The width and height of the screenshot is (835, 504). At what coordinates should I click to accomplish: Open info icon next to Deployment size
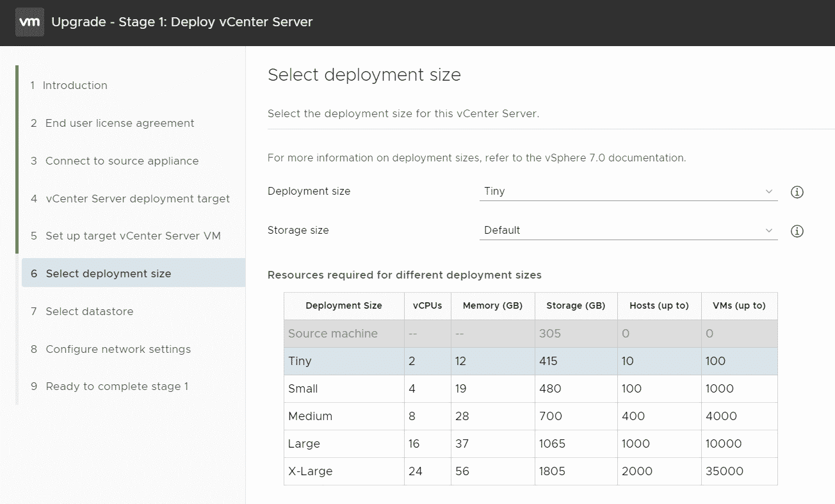(x=797, y=192)
